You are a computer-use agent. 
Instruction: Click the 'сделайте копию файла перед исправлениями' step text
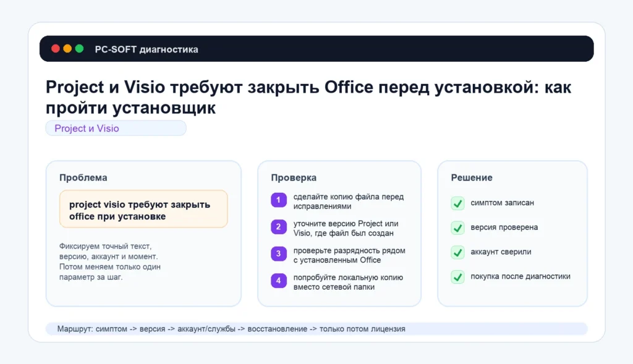(x=349, y=201)
